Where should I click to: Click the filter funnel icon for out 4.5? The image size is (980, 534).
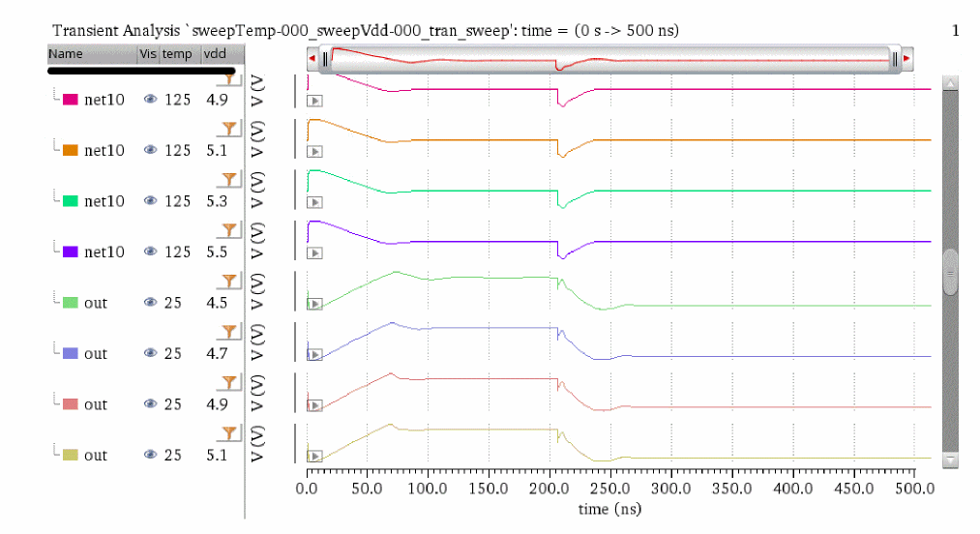229,281
